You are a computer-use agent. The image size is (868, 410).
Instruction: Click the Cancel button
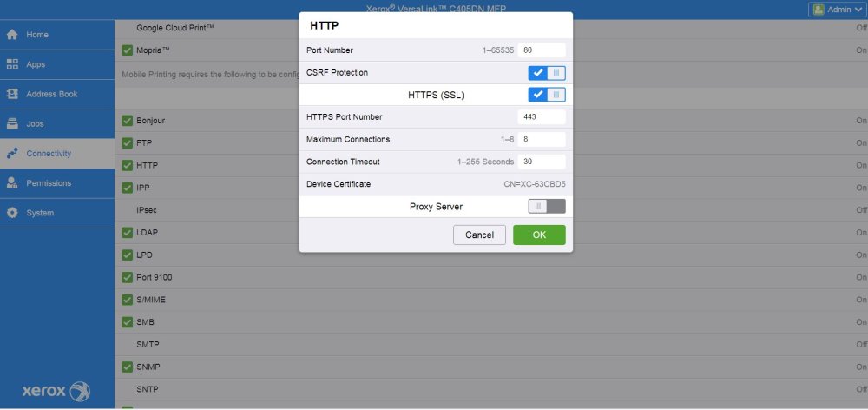coord(479,235)
